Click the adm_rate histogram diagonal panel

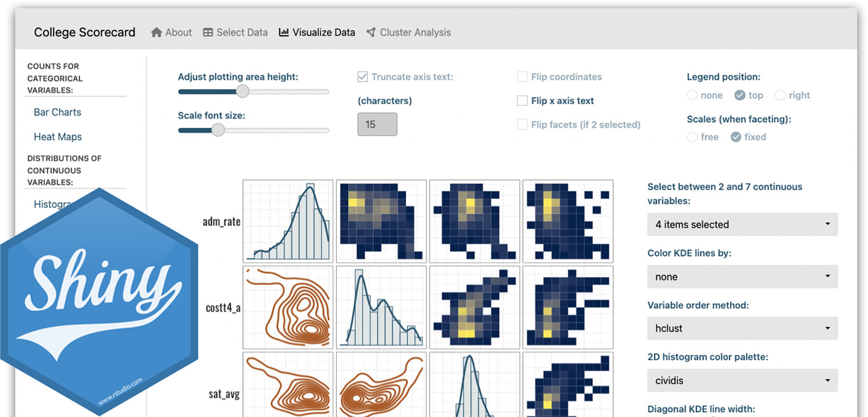pyautogui.click(x=288, y=221)
